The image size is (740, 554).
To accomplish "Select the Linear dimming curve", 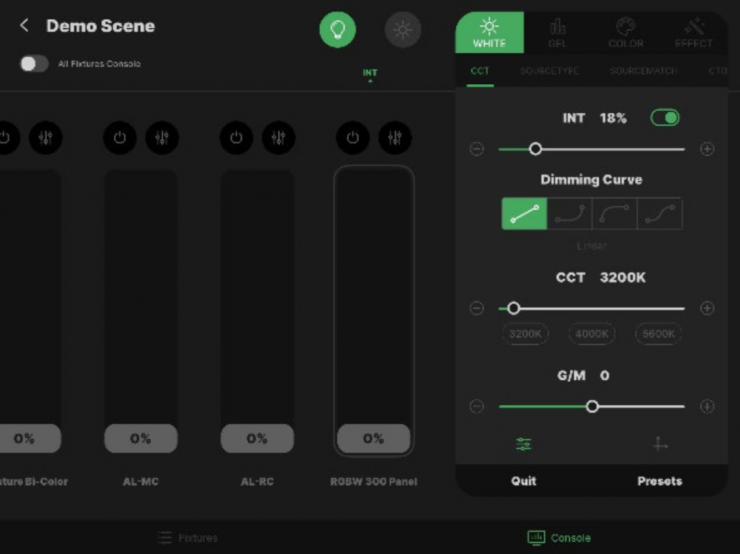I will point(524,213).
